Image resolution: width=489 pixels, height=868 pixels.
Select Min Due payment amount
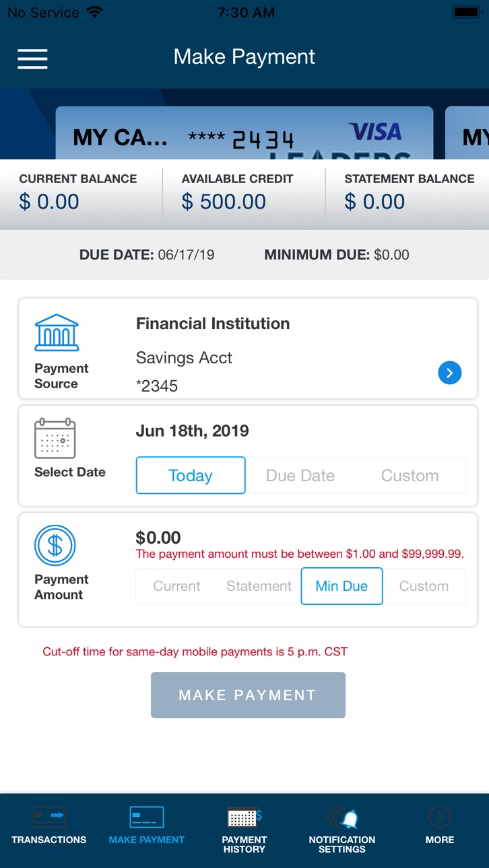click(341, 586)
